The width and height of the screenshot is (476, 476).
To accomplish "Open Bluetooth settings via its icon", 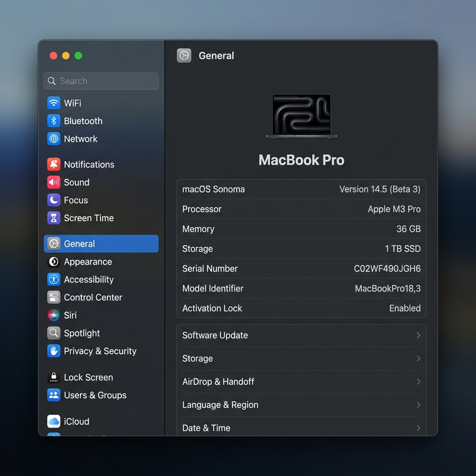I will [x=54, y=121].
